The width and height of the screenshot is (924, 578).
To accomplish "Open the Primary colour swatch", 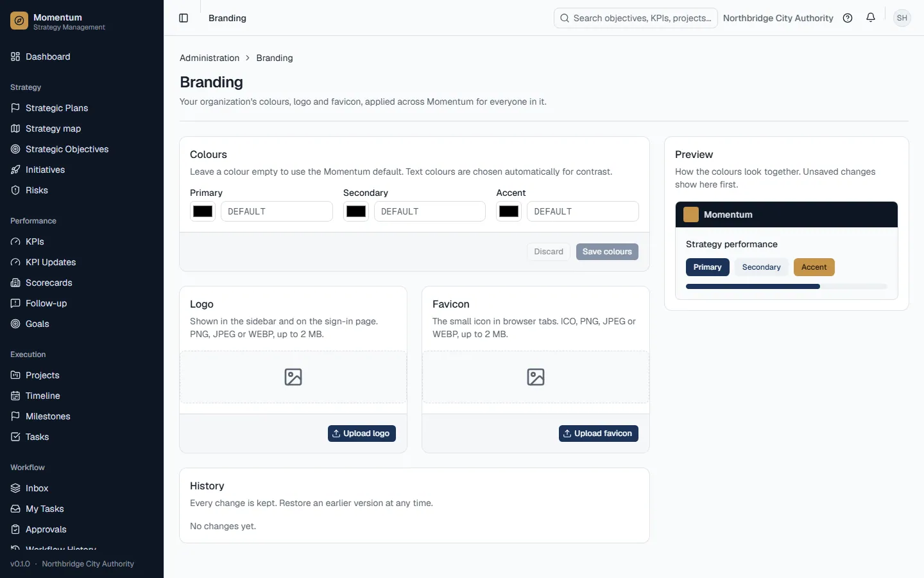I will point(203,211).
